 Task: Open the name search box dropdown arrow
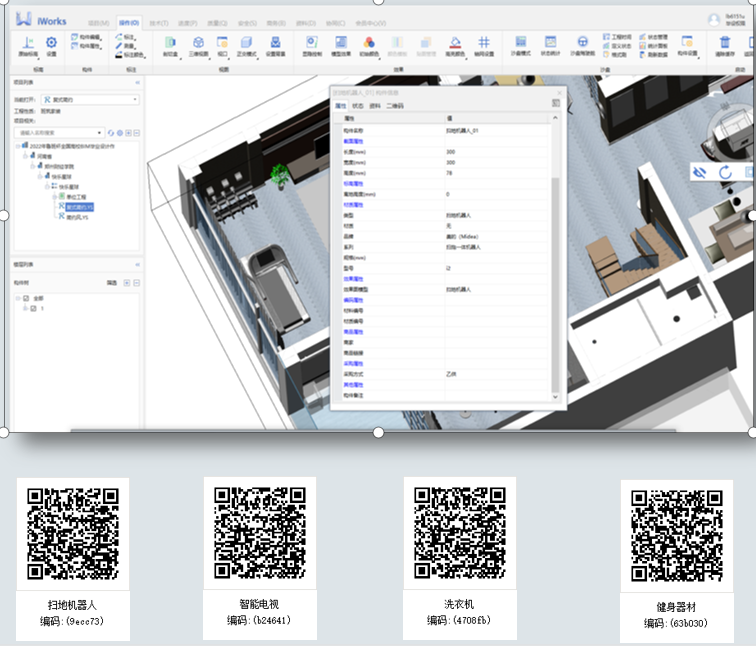99,133
